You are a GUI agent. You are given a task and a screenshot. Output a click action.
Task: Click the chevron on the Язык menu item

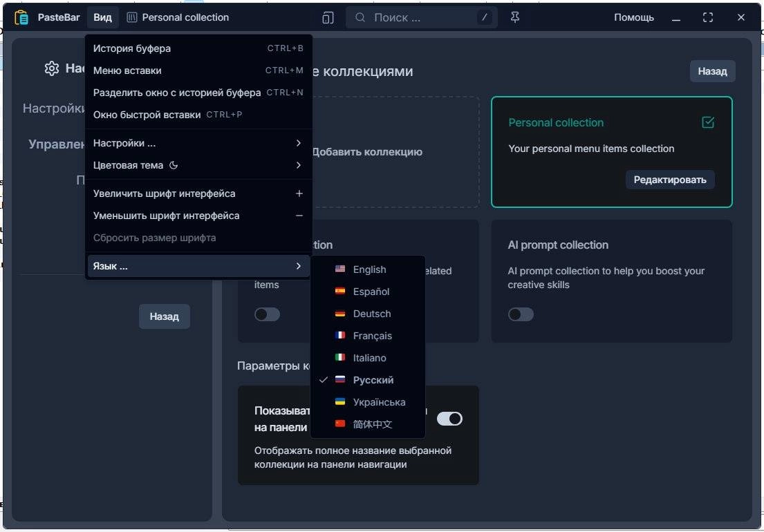(299, 266)
